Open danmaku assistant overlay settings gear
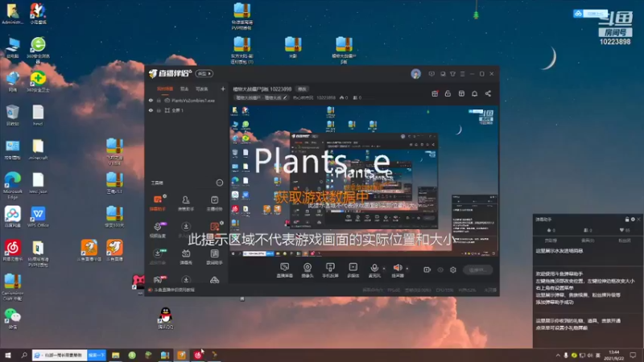The image size is (644, 362). 633,219
